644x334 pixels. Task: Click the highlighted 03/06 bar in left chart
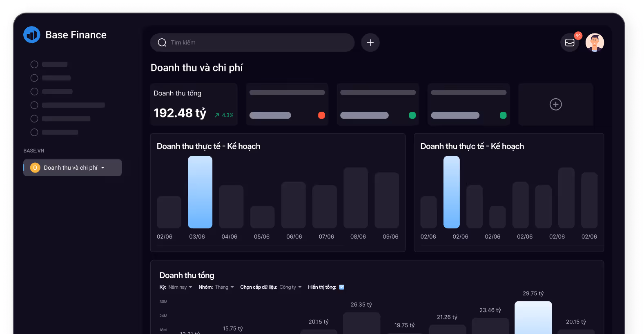coord(200,192)
